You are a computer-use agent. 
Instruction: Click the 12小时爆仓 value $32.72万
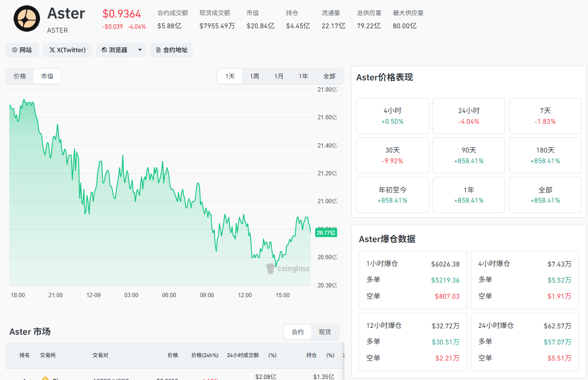[x=445, y=326]
